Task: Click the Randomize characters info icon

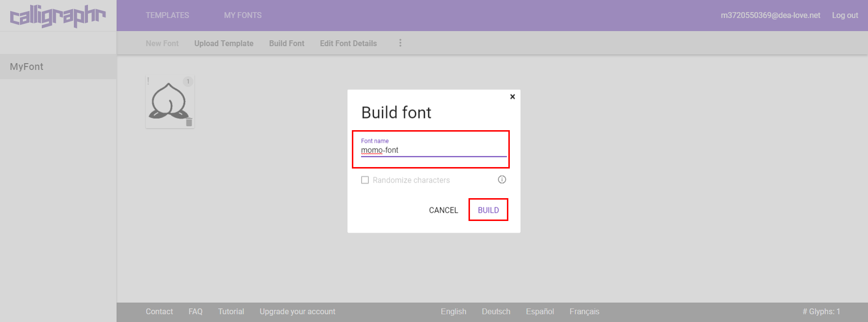Action: (x=502, y=180)
